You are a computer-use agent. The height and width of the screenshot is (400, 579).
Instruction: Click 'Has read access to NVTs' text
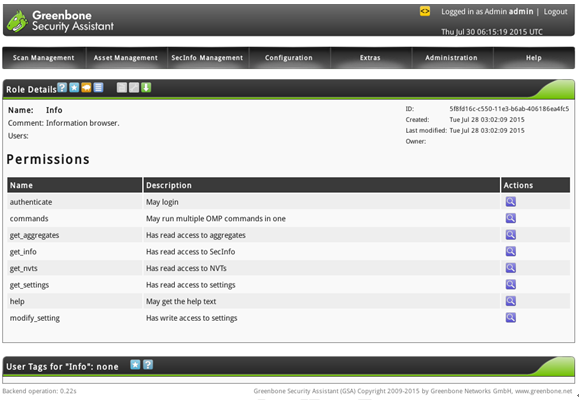[x=186, y=269]
